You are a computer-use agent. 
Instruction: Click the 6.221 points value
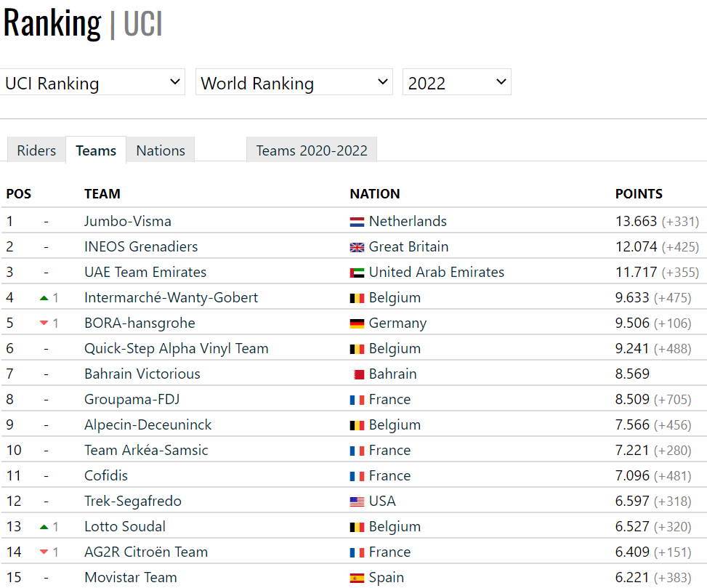(632, 577)
